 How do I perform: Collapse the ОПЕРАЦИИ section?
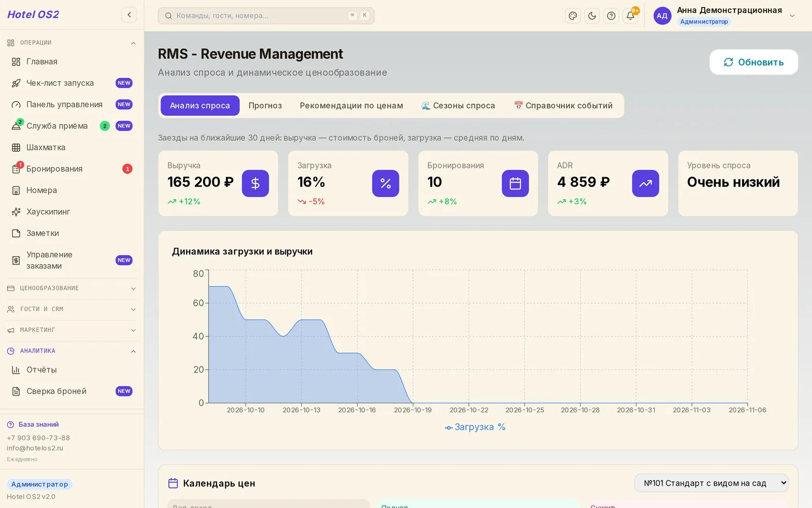pos(72,43)
